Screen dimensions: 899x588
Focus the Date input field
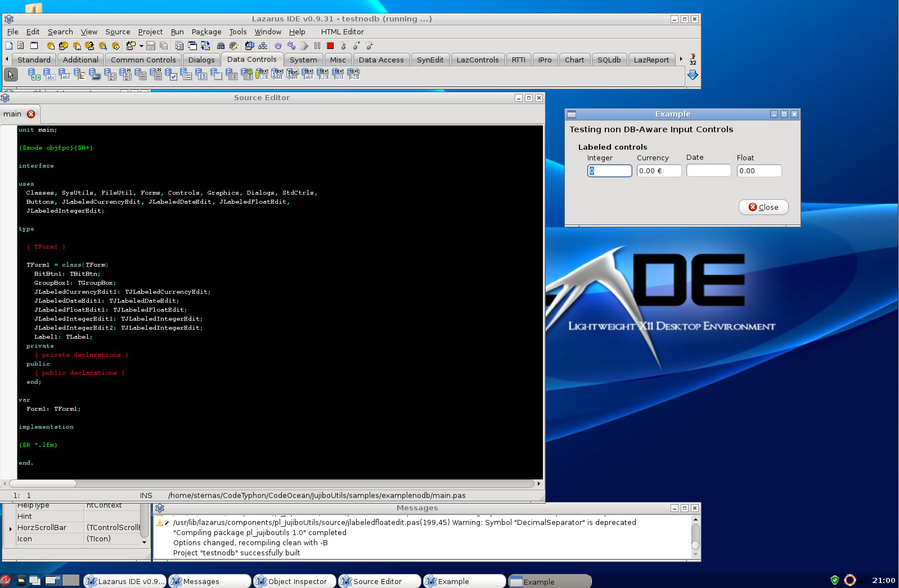[x=708, y=170]
